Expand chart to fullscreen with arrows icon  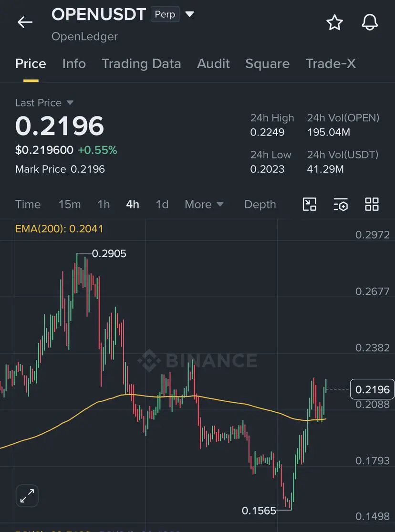point(27,496)
